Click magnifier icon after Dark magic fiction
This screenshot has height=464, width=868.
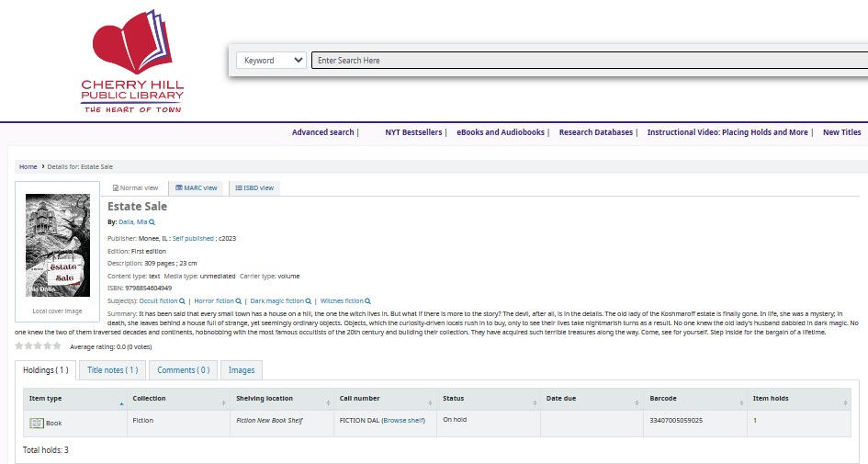coord(309,301)
